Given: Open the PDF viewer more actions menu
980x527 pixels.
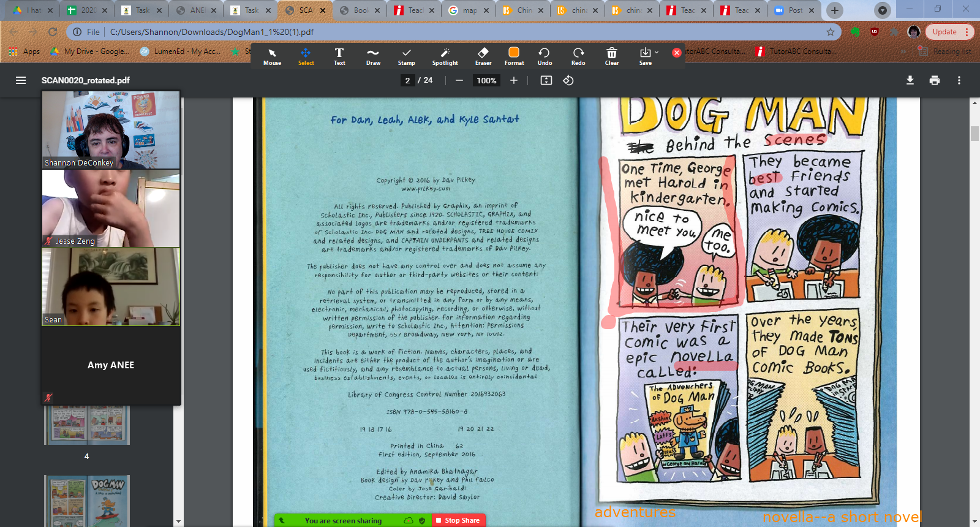Looking at the screenshot, I should coord(959,80).
